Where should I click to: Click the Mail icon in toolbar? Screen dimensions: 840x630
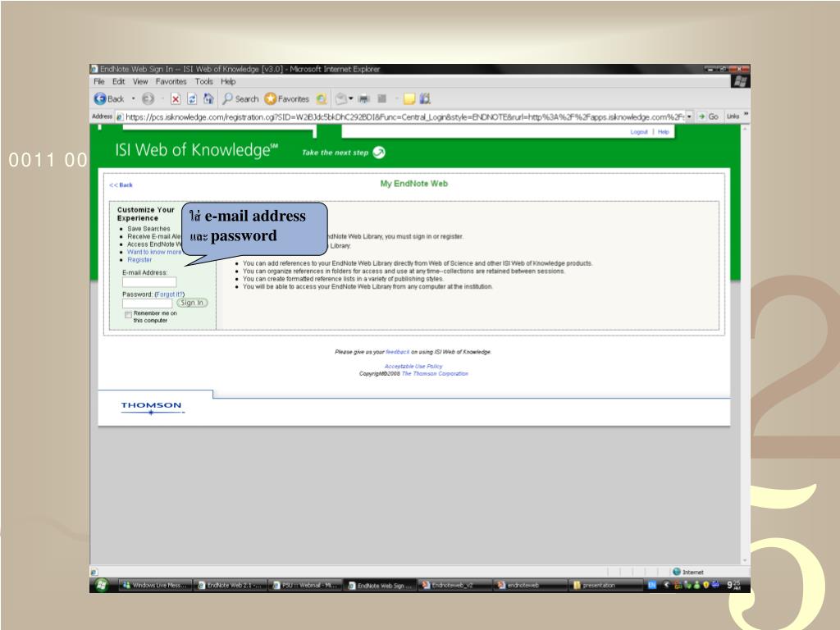pyautogui.click(x=340, y=99)
